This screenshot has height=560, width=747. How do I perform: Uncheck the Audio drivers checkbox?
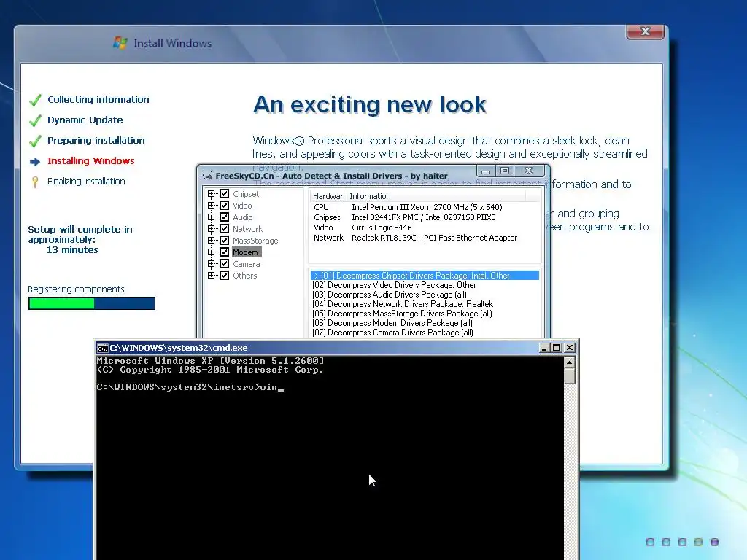[x=225, y=217]
